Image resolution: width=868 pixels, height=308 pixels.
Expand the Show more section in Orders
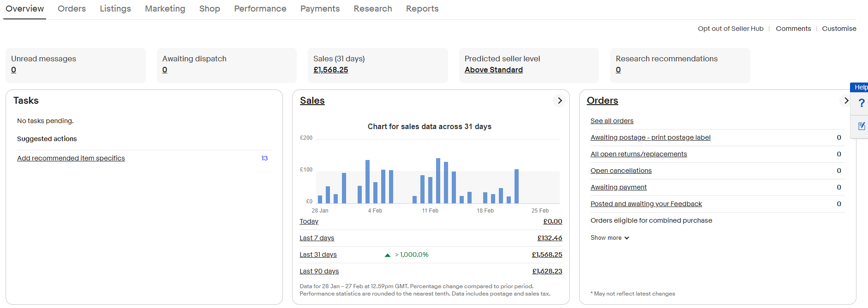[610, 238]
